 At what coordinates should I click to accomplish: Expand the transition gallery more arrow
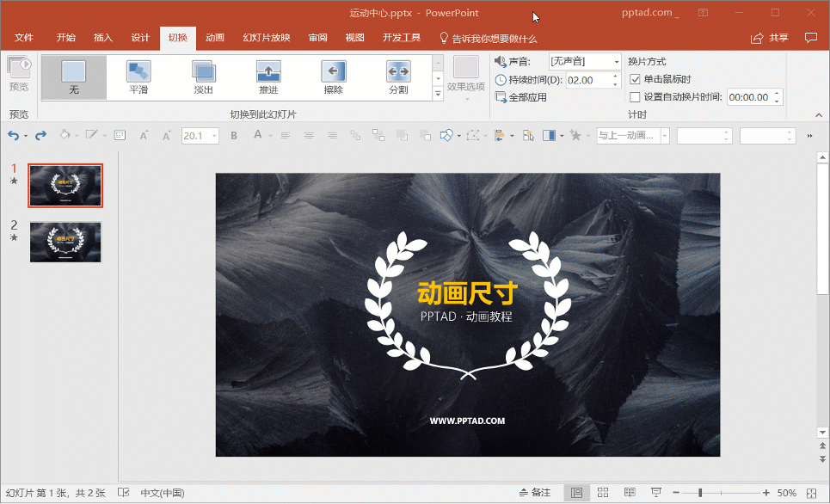(438, 93)
